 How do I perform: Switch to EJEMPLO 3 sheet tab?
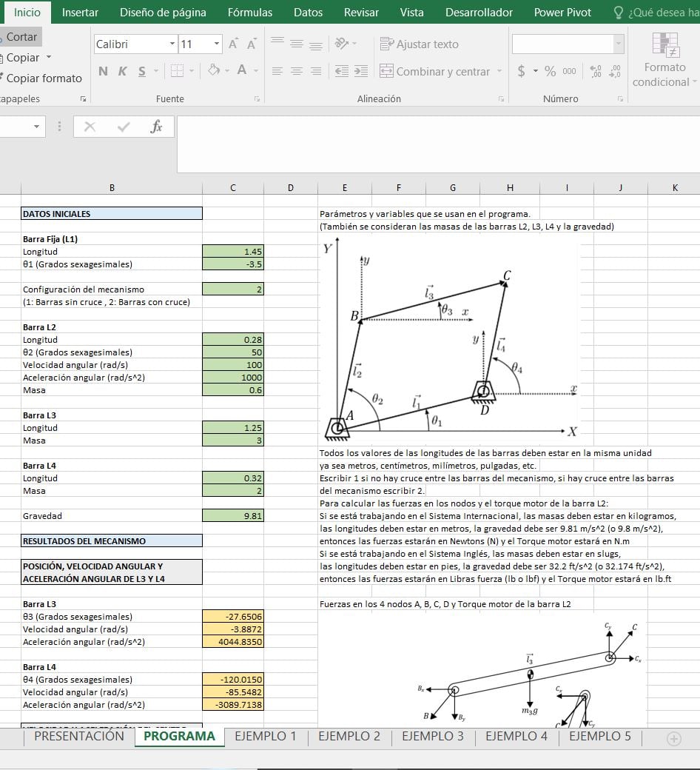coord(432,736)
